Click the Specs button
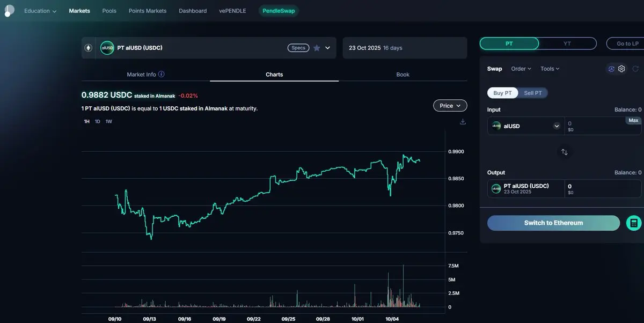 pyautogui.click(x=298, y=48)
